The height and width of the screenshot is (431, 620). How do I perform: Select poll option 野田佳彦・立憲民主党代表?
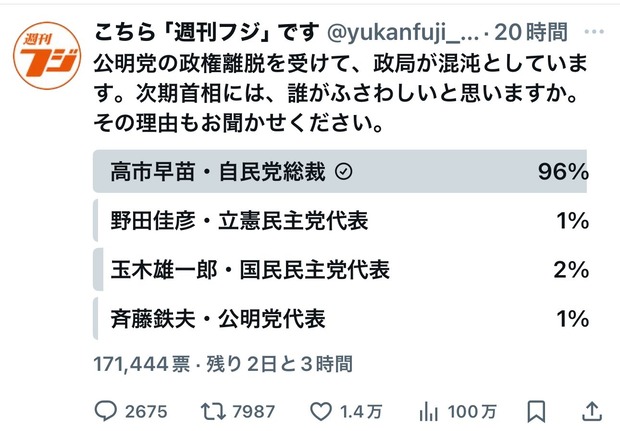[x=340, y=221]
